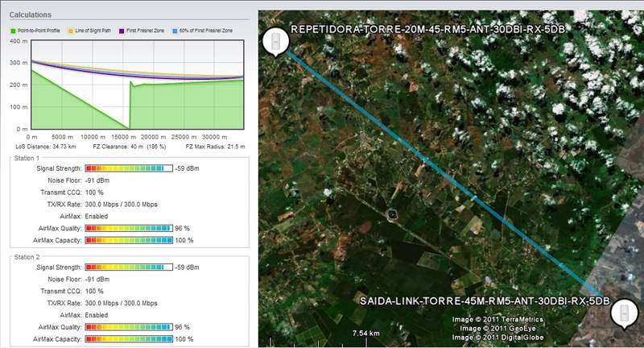644x348 pixels.
Task: Click 'Point-to-Point Profile' legend text
Action: tap(39, 31)
